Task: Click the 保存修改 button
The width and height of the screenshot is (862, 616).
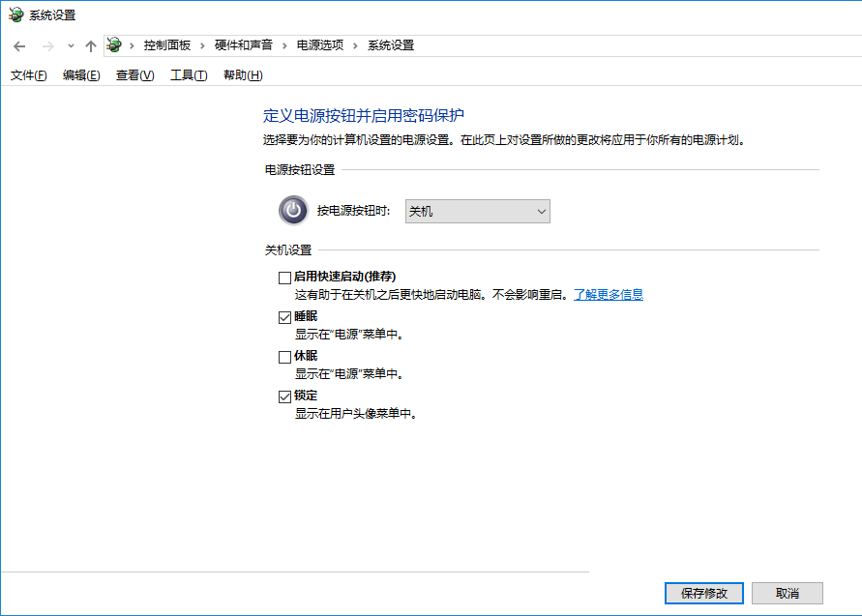Action: coord(703,593)
